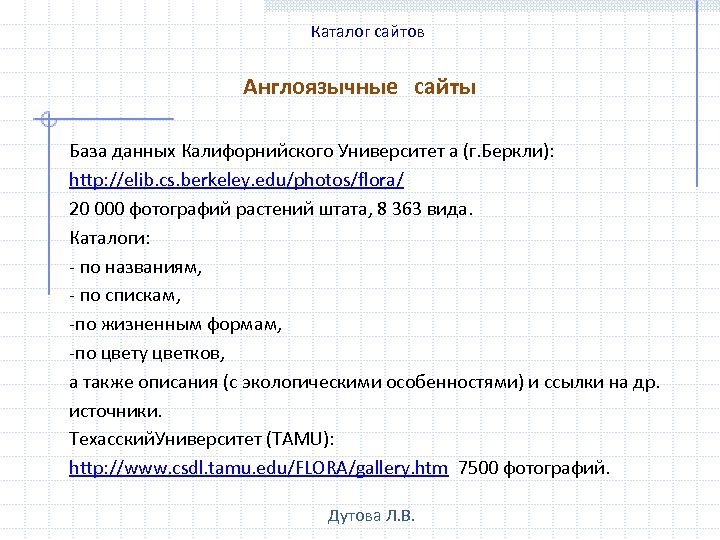Click the text 'ТехасскийУниверситет (TAMU):'

pyautogui.click(x=202, y=439)
